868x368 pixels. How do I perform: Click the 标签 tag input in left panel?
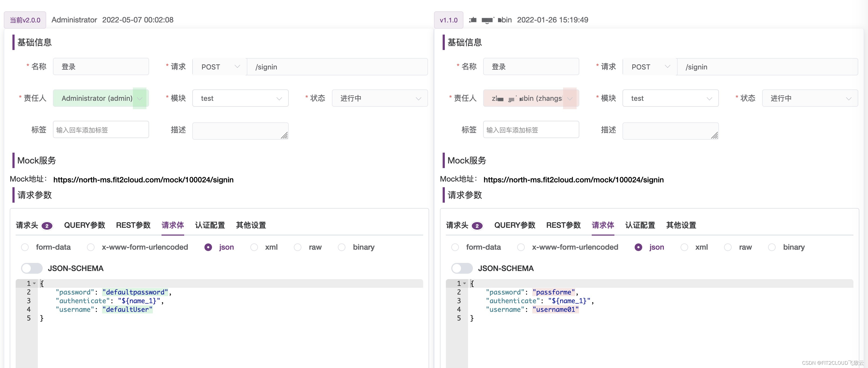click(x=101, y=130)
